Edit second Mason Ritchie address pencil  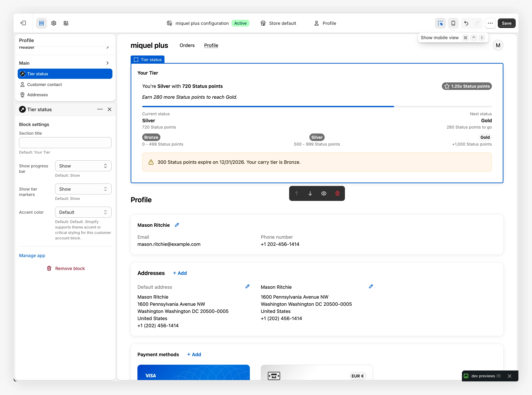(371, 286)
